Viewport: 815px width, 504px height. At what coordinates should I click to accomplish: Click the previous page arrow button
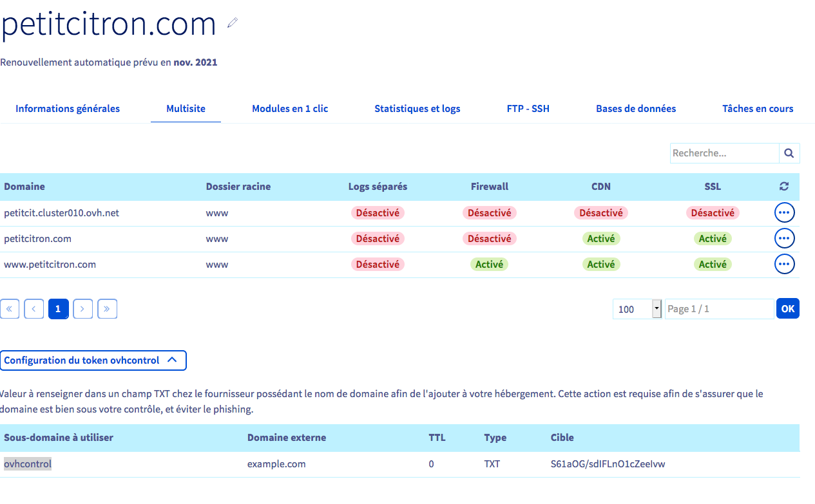point(34,309)
